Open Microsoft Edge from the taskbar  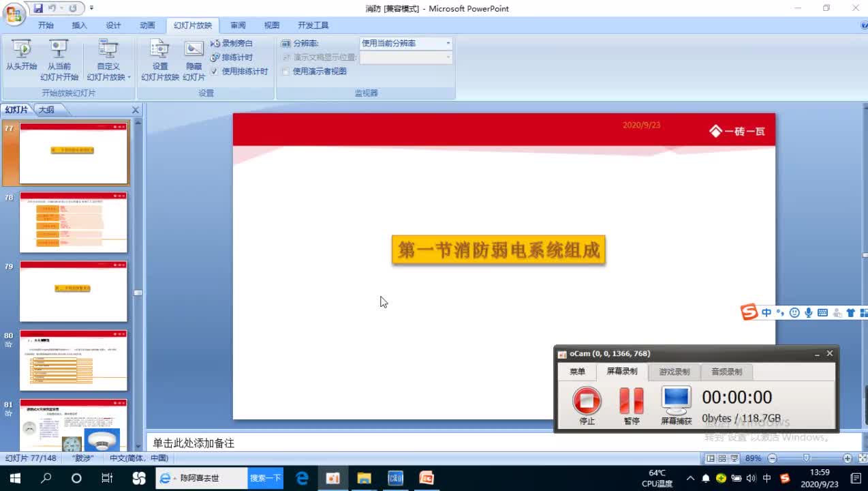(303, 478)
